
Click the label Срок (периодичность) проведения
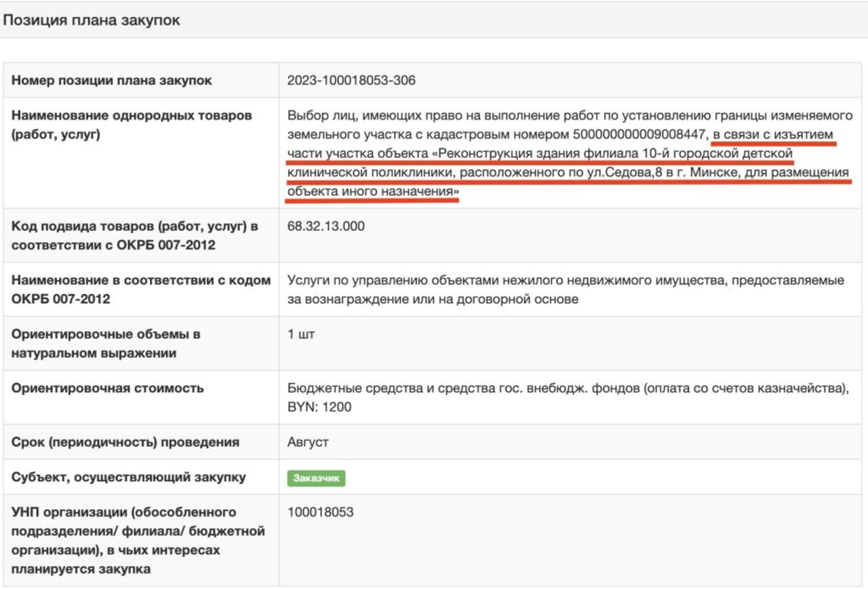click(125, 443)
